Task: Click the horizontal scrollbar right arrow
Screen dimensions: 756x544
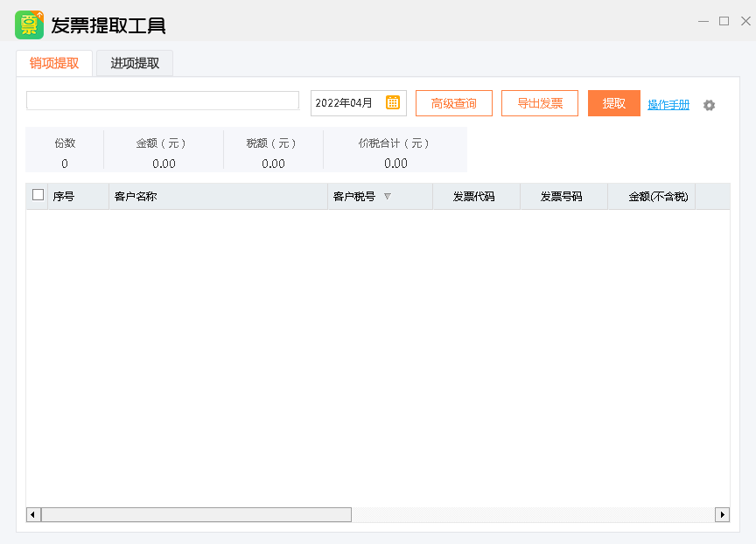Action: tap(722, 514)
